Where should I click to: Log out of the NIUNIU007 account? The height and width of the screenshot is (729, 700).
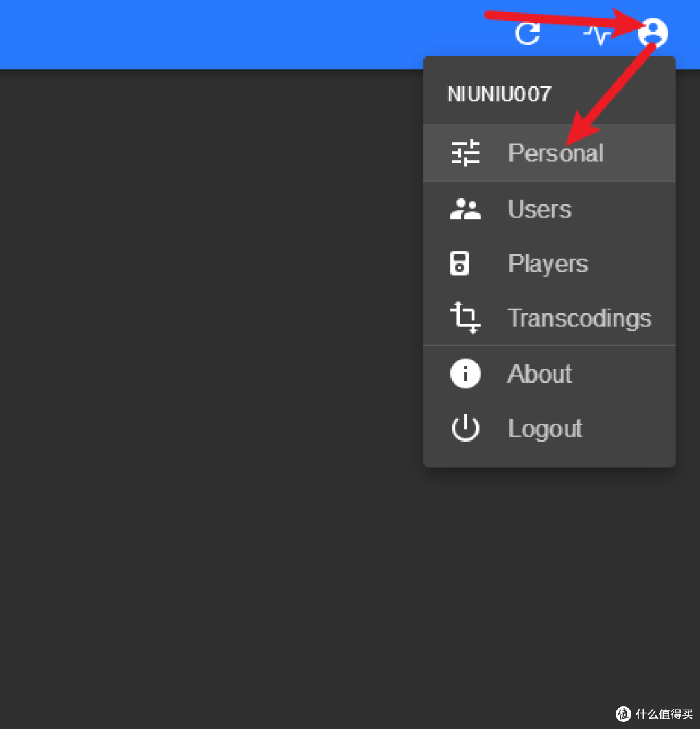(545, 427)
